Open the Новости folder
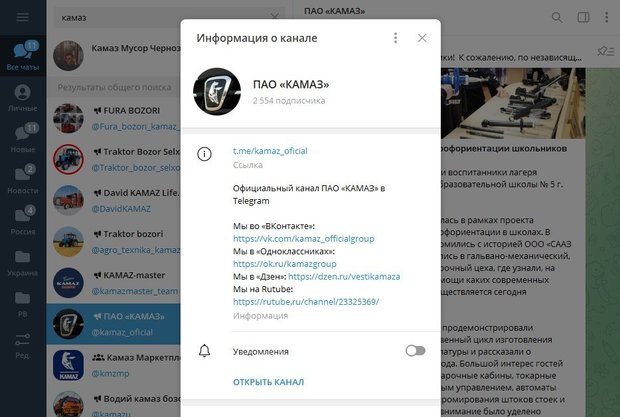 pos(23,180)
